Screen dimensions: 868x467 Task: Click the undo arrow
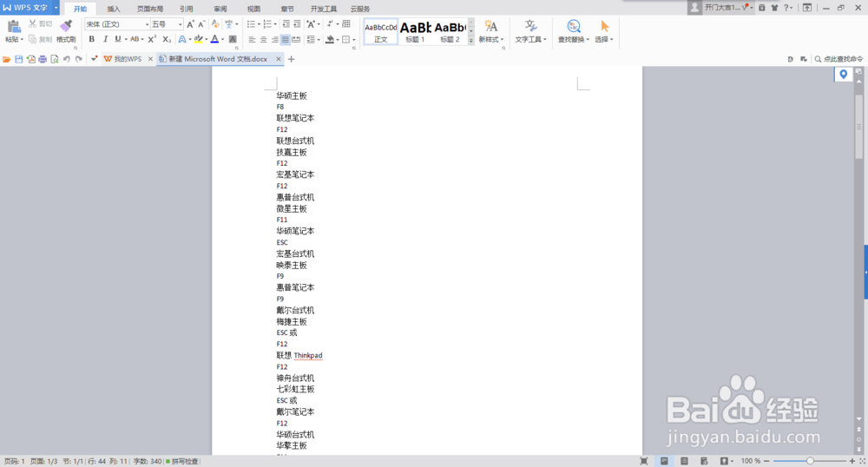coord(67,59)
